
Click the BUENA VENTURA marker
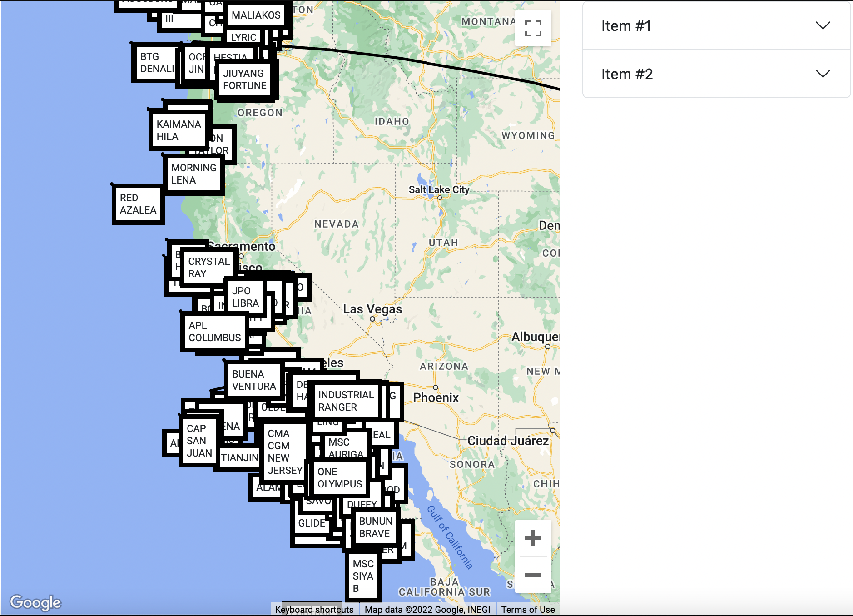253,380
